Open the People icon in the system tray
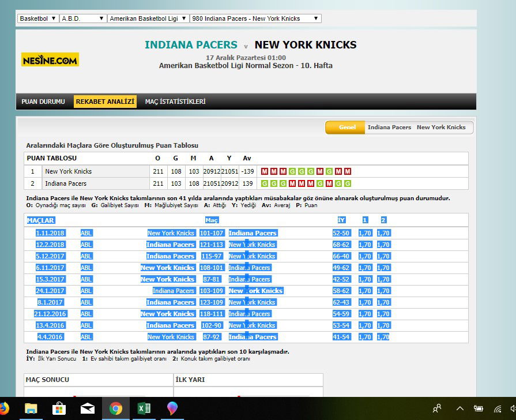The image size is (516, 420). pos(437,409)
